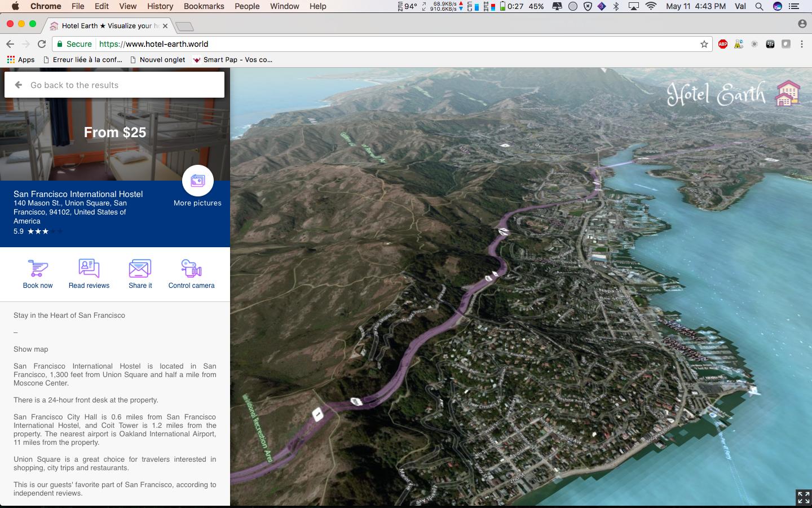Screen dimensions: 812x508
Task: Open the Smart Pap bookmark
Action: pos(232,59)
